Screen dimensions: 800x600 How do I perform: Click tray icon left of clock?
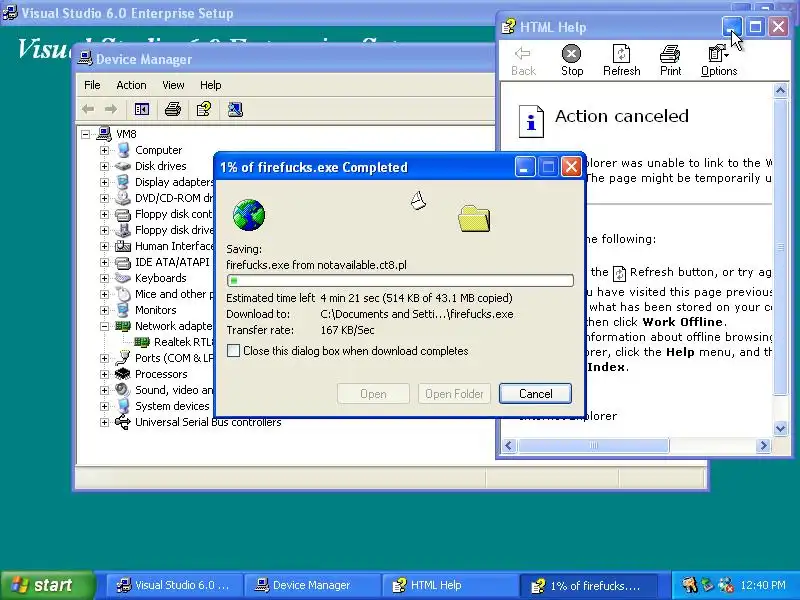[x=725, y=585]
